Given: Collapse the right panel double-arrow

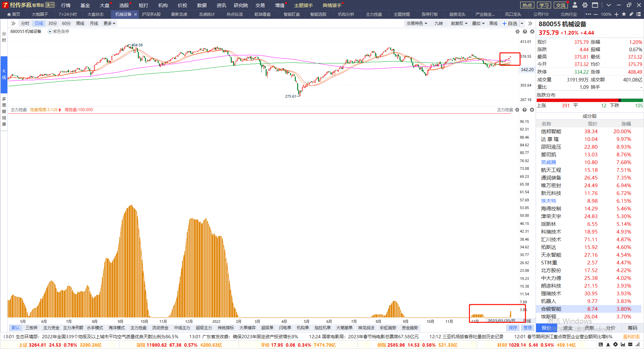Looking at the screenshot, I should coord(530,23).
